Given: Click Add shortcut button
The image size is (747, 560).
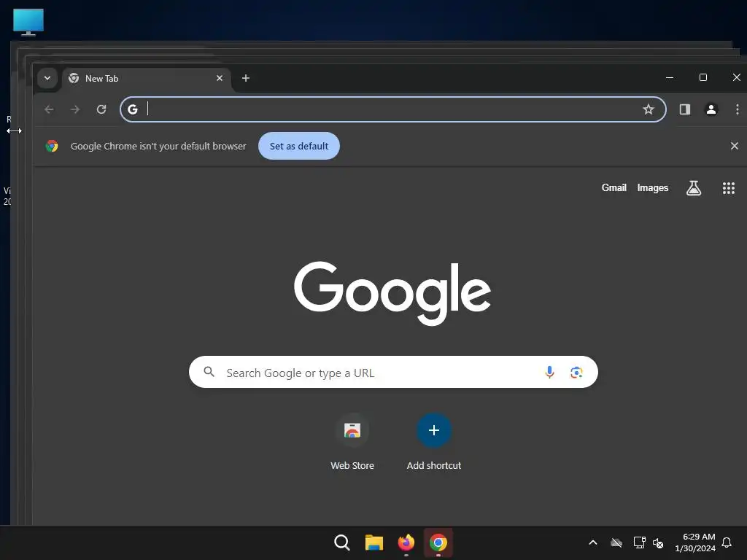Looking at the screenshot, I should (x=434, y=443).
